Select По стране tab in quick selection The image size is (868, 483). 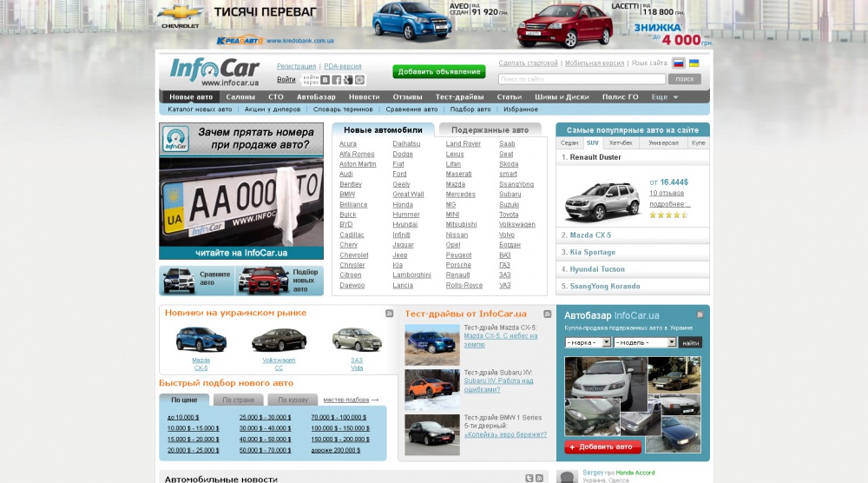[239, 400]
